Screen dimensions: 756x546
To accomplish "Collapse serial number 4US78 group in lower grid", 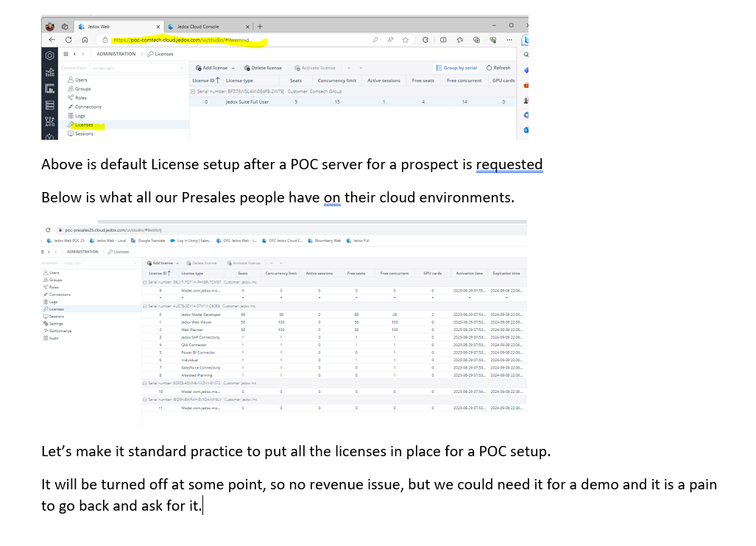I will [x=144, y=306].
